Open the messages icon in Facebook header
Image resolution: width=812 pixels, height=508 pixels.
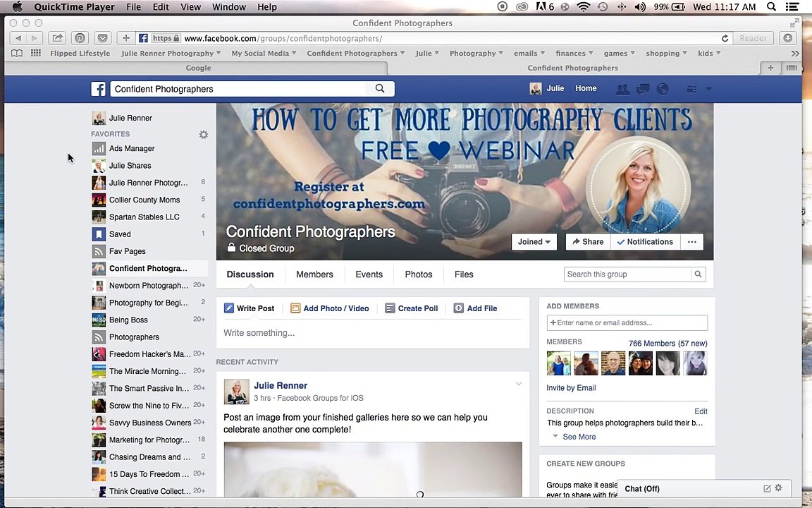(643, 89)
